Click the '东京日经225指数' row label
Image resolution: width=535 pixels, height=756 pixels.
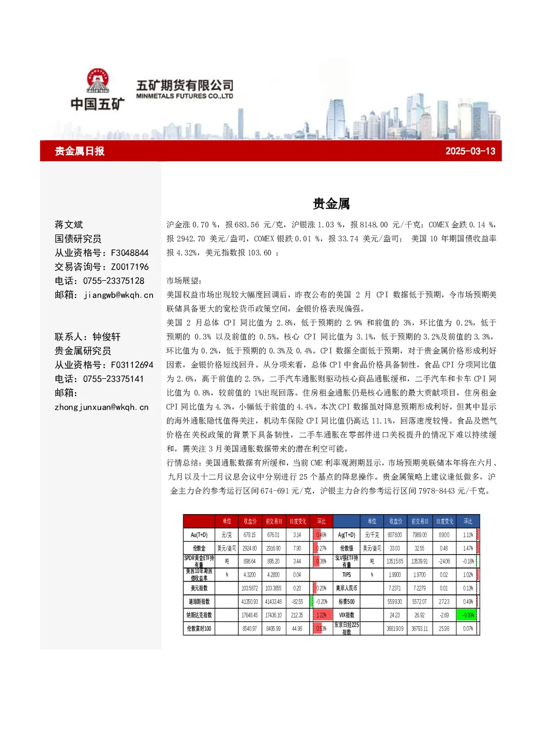pos(346,628)
